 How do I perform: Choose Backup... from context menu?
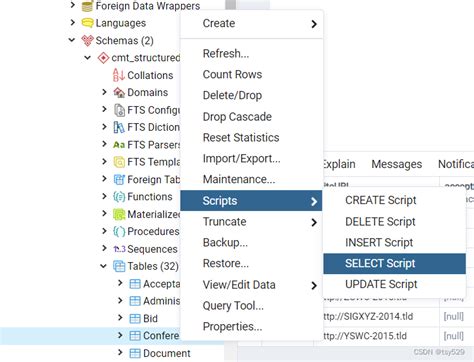(251, 242)
